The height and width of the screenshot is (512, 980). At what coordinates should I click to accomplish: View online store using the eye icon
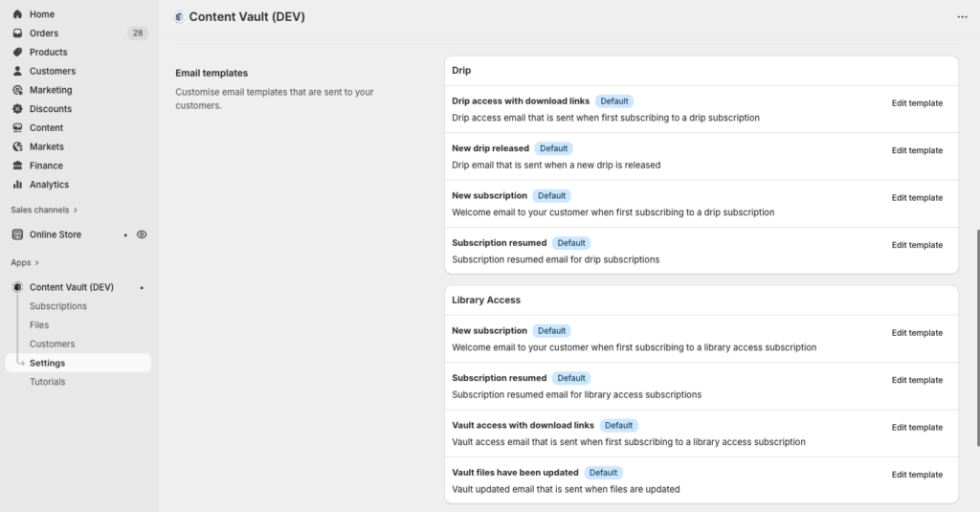(x=142, y=234)
